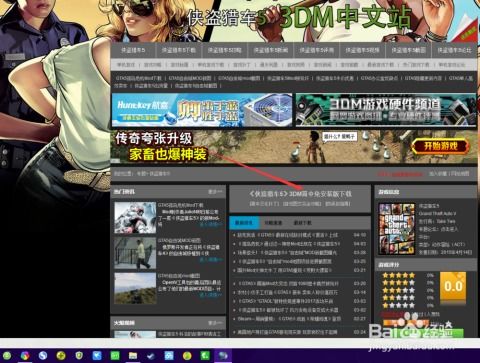Open the seventh main navigation tab, second from the right
This screenshot has width=480, height=363.
point(409,50)
